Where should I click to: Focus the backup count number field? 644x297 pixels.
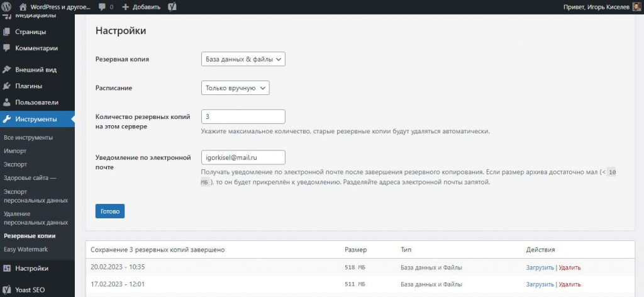pos(243,117)
